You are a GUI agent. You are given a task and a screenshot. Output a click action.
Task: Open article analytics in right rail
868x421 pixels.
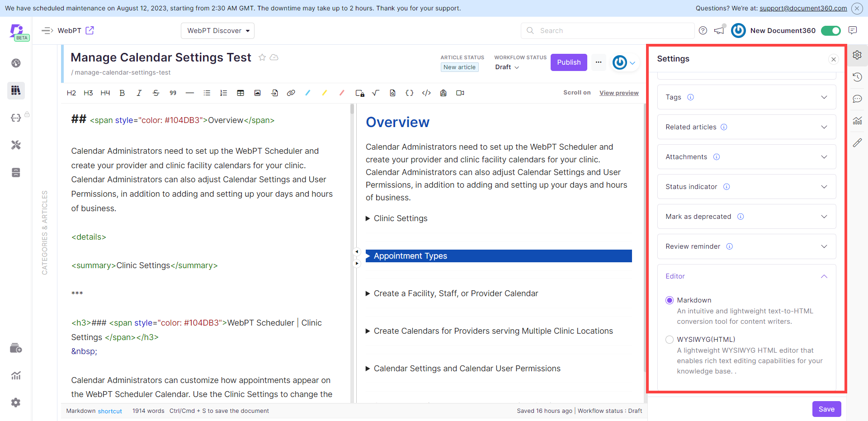pos(857,121)
